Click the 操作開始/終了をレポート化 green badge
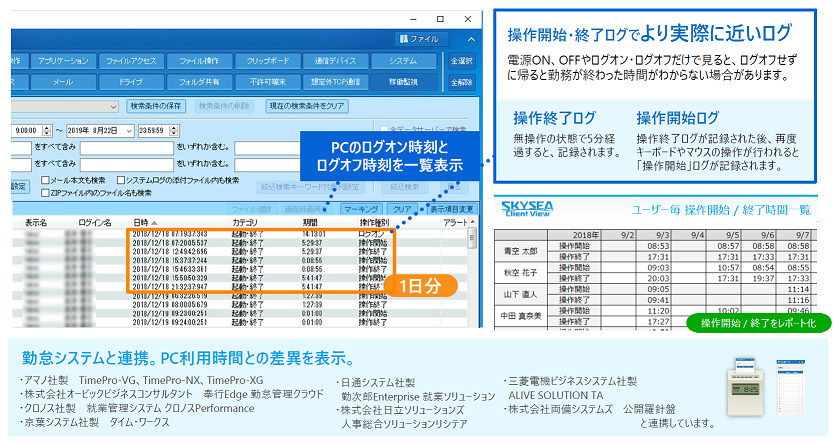The height and width of the screenshot is (444, 837). pos(759,323)
